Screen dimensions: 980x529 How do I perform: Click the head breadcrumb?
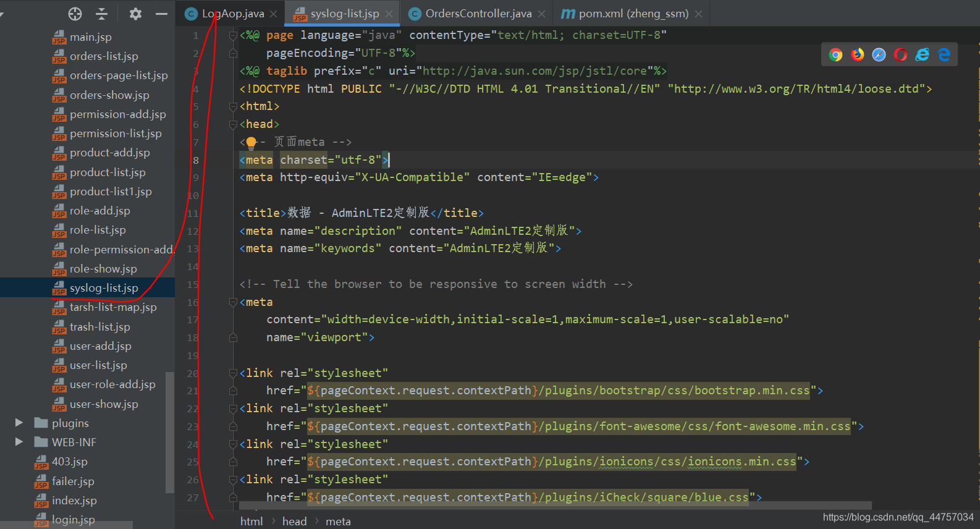[294, 522]
